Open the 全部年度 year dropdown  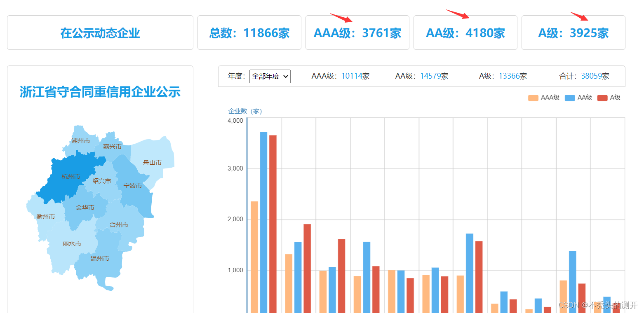pyautogui.click(x=270, y=76)
